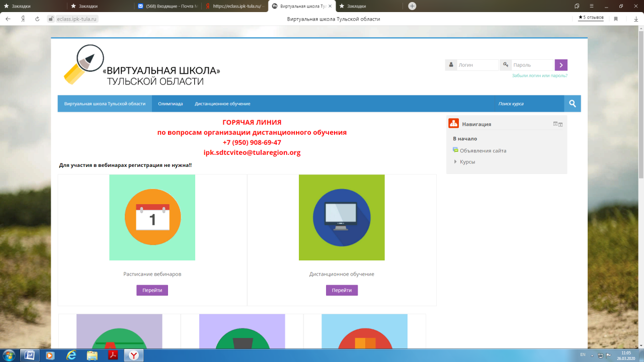Open Microsoft Word from the taskbar
Screen dimensions: 644x362
pos(29,355)
